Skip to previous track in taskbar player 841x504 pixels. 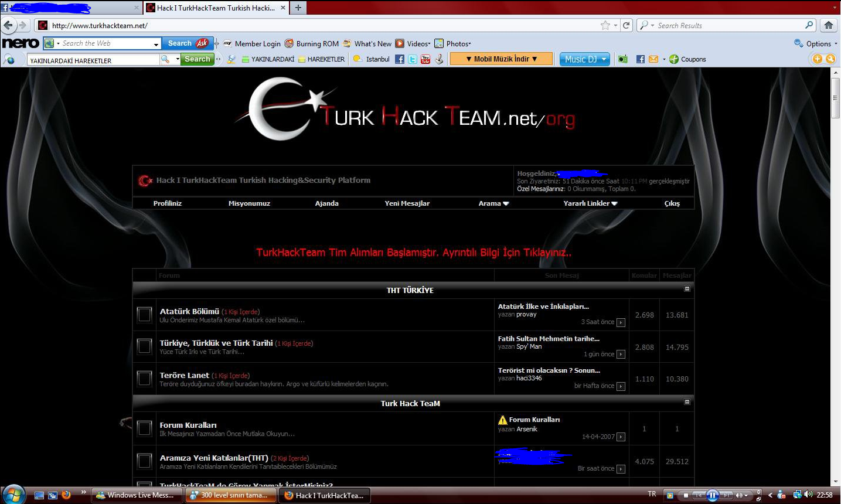[x=699, y=495]
